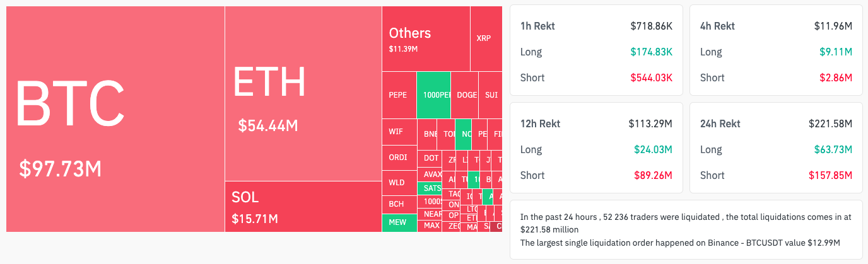Screen dimensions: 868x264
Task: Click the 4h Rekt summary card
Action: point(776,52)
